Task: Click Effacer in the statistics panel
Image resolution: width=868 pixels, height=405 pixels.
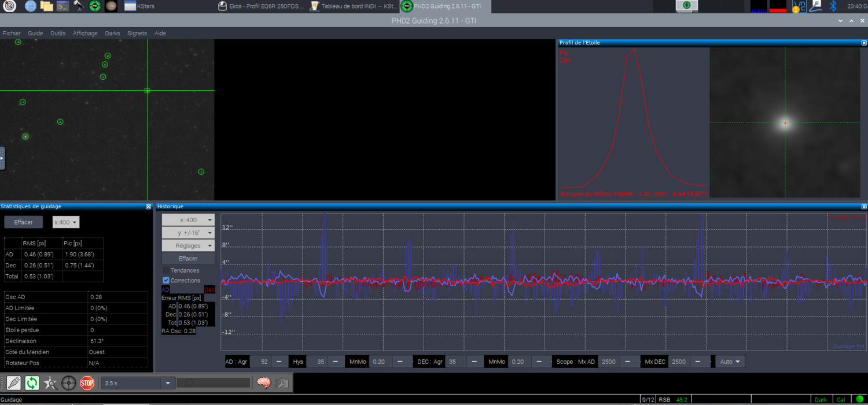Action: pos(24,222)
